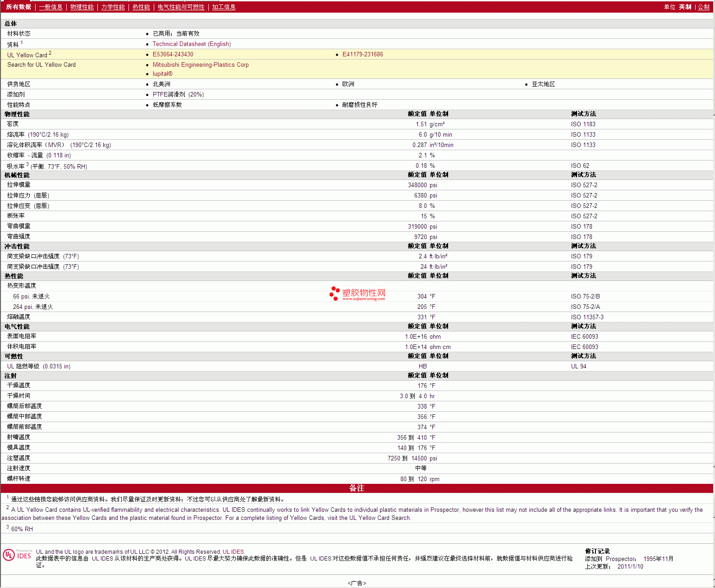Click the UL IDES logo in footer
The height and width of the screenshot is (588, 715).
(x=17, y=555)
